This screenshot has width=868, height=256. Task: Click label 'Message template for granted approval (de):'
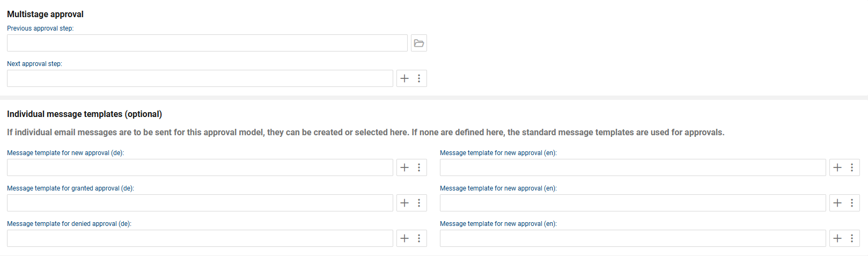point(70,188)
